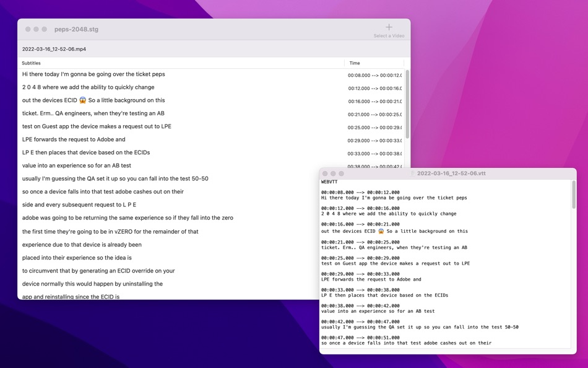Click the Time column header
Image resolution: width=588 pixels, height=368 pixels.
355,63
